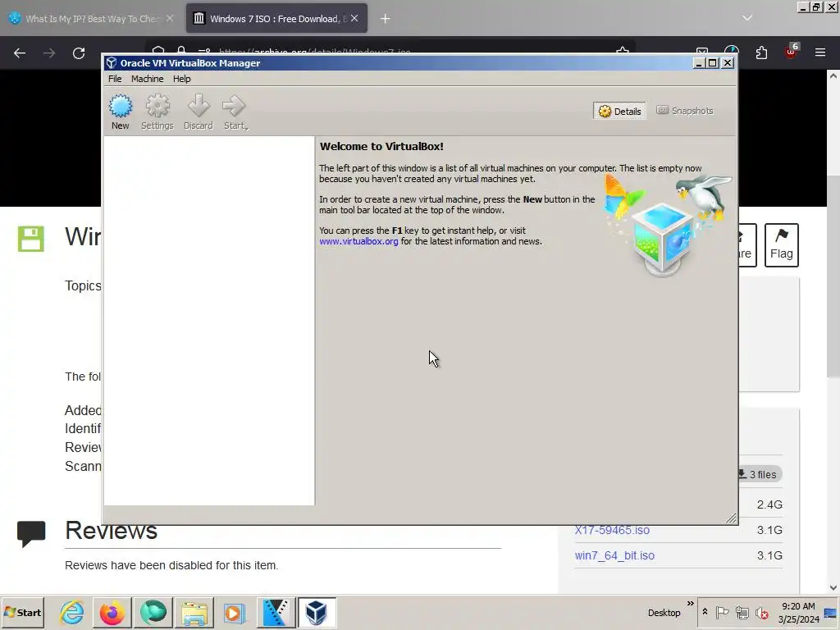Download the win7_64_bit.iso file link
The width and height of the screenshot is (840, 630).
pos(614,555)
